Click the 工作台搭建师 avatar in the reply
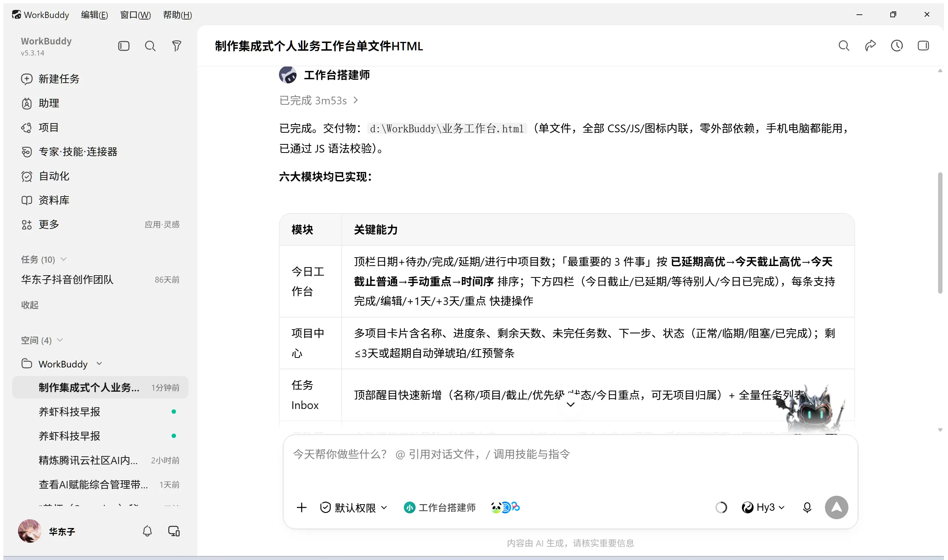The height and width of the screenshot is (560, 948). [x=288, y=75]
